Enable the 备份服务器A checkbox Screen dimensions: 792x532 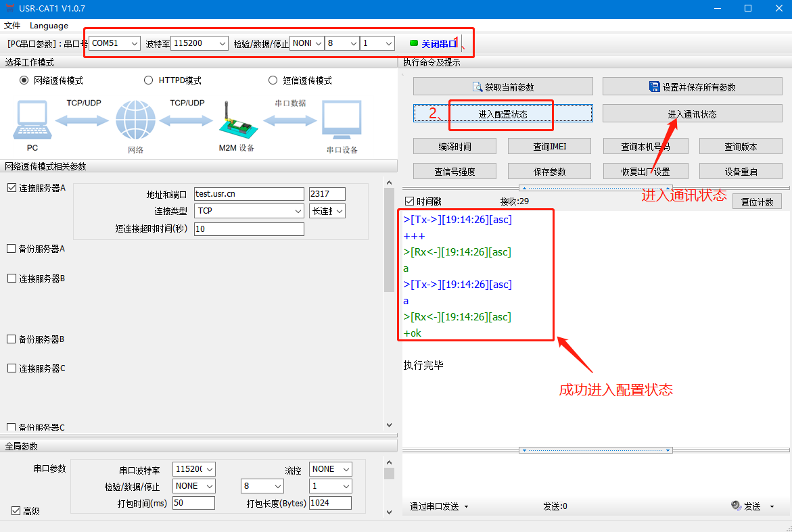(11, 249)
